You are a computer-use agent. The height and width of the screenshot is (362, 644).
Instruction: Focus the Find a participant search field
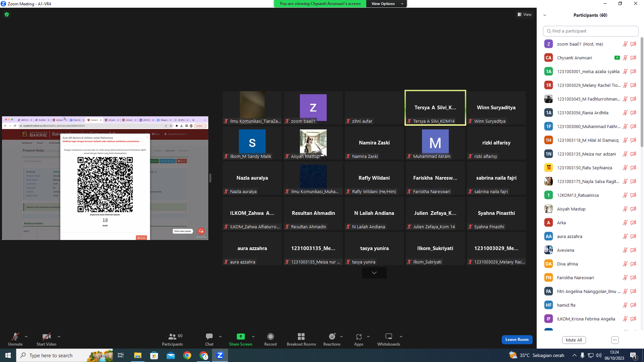point(591,31)
